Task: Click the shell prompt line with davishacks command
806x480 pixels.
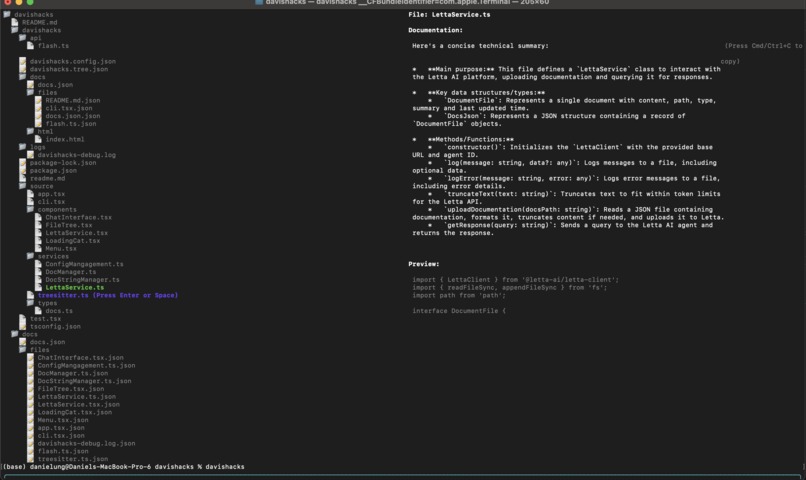Action: click(x=124, y=467)
